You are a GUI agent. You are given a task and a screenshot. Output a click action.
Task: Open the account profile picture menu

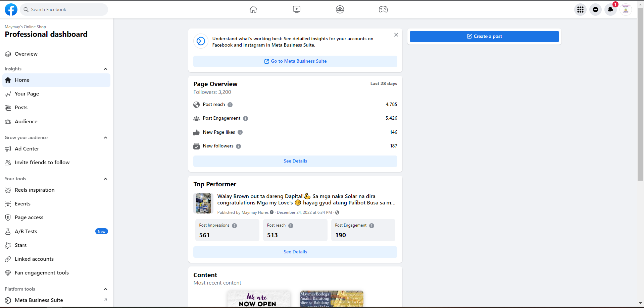click(x=626, y=9)
